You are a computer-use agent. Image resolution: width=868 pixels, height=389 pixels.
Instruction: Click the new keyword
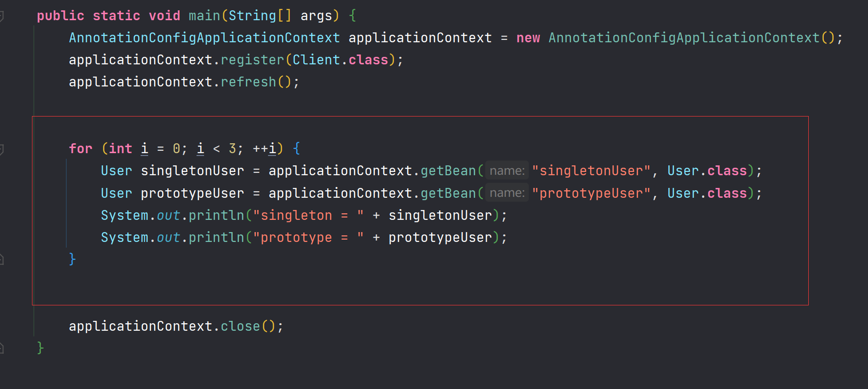(528, 38)
